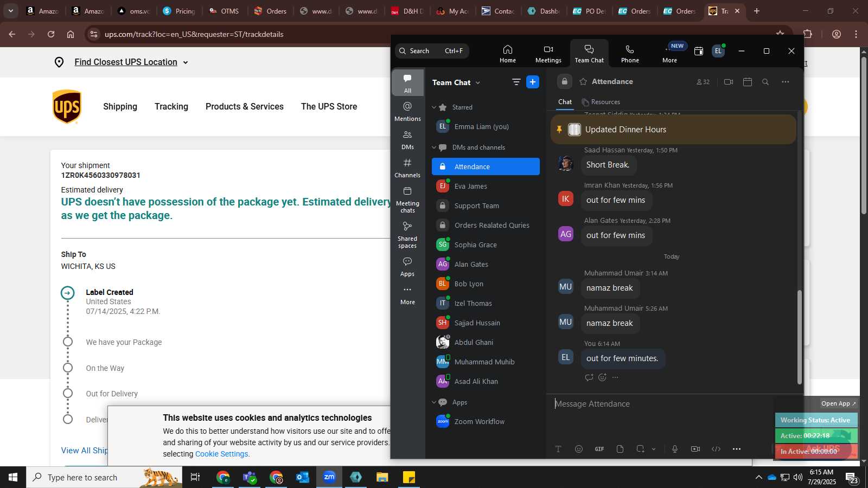Open the GIF picker in composer

coord(599,449)
